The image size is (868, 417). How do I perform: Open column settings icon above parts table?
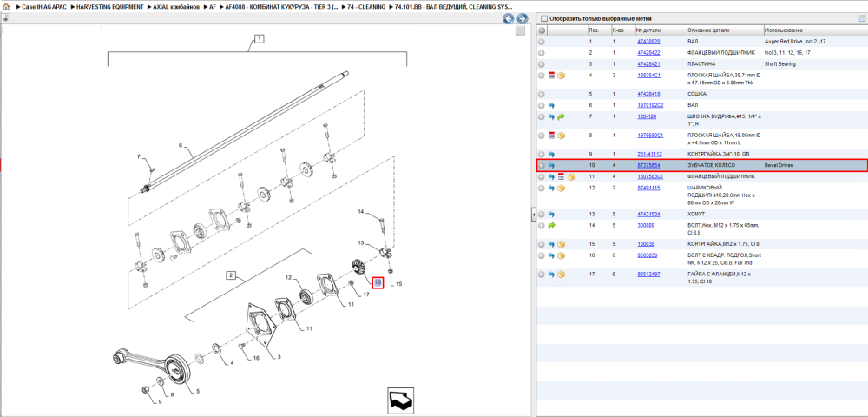pos(861,18)
